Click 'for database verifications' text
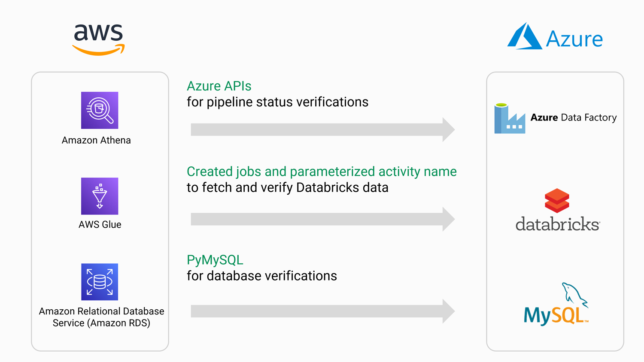The height and width of the screenshot is (362, 644). click(x=261, y=276)
